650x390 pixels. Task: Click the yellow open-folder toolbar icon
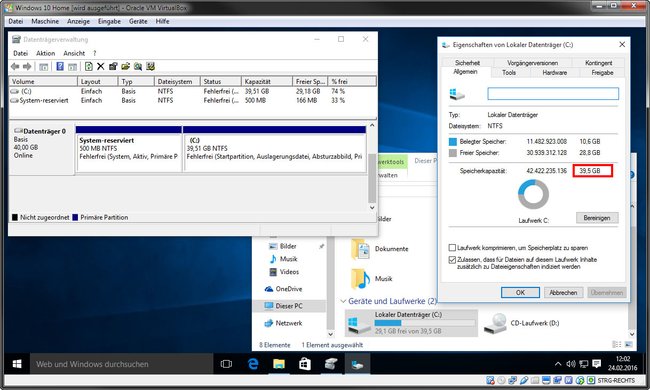125,66
